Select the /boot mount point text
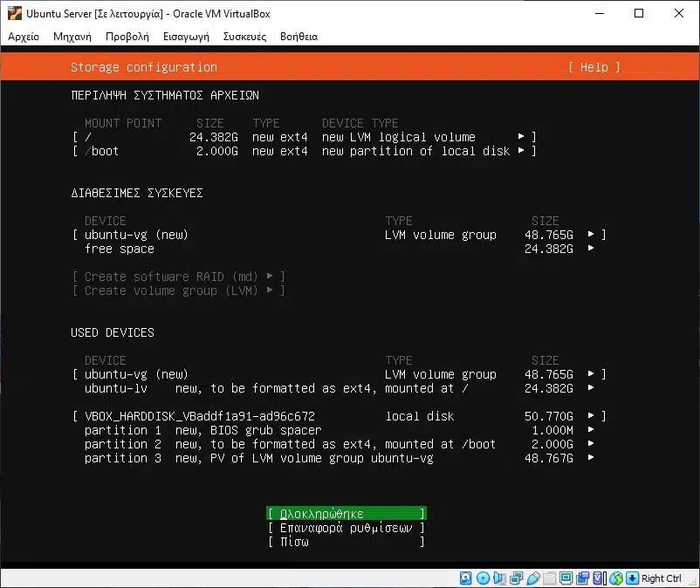 (102, 151)
